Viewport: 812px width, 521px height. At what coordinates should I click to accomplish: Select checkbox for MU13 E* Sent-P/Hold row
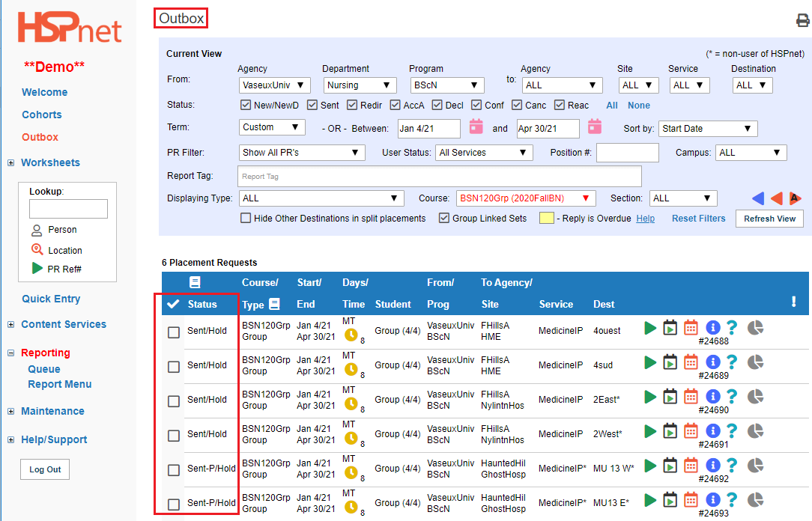[x=174, y=504]
